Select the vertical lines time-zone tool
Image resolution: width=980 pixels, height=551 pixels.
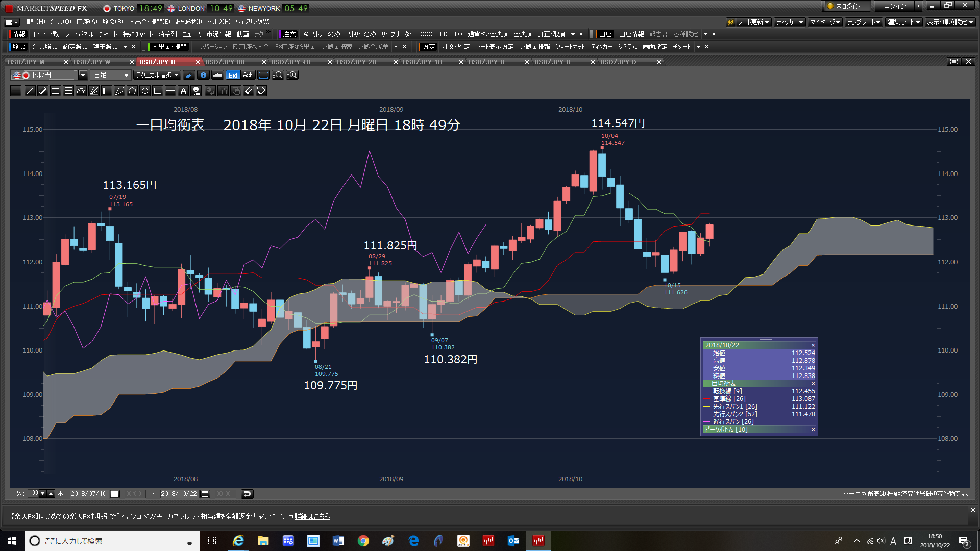tap(107, 91)
